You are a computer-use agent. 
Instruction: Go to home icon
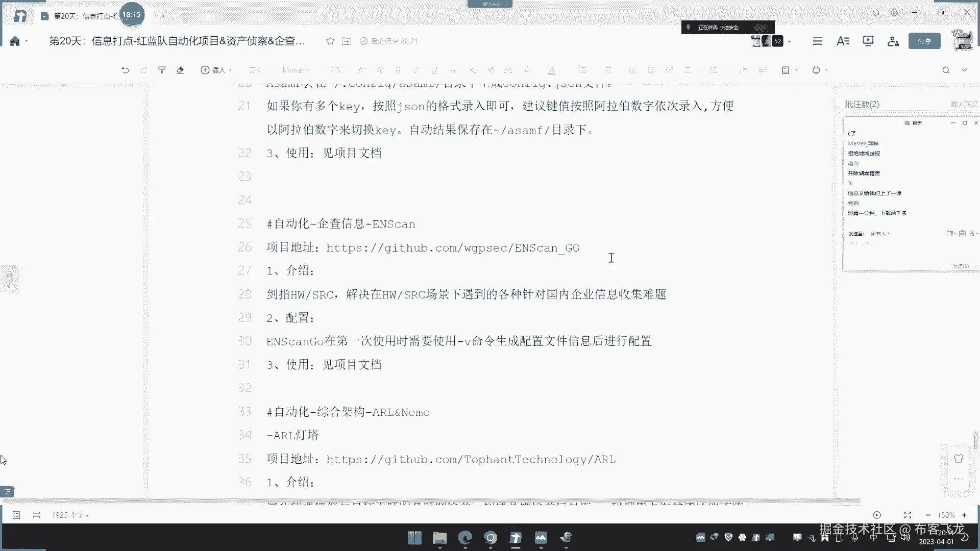(x=15, y=41)
